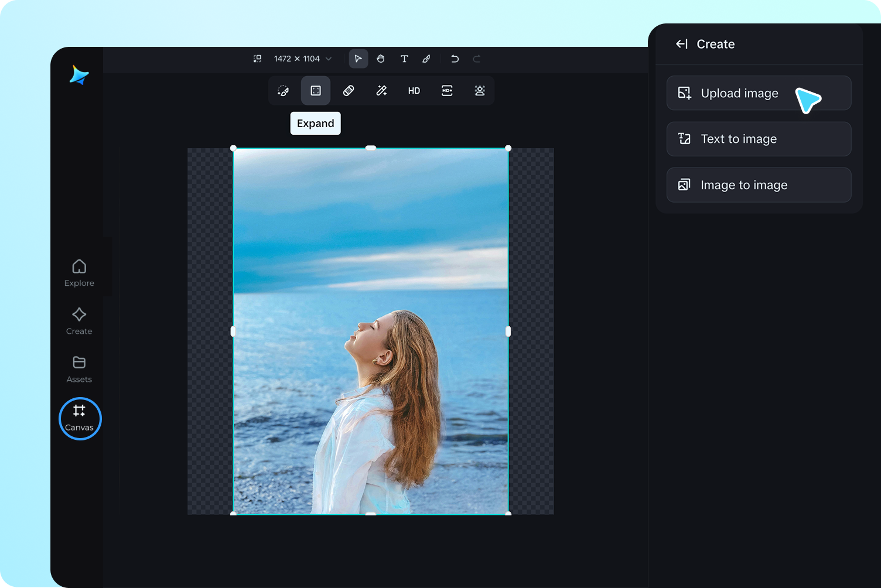Apply the HD+ enhance tool
The height and width of the screenshot is (588, 881).
[x=447, y=91]
